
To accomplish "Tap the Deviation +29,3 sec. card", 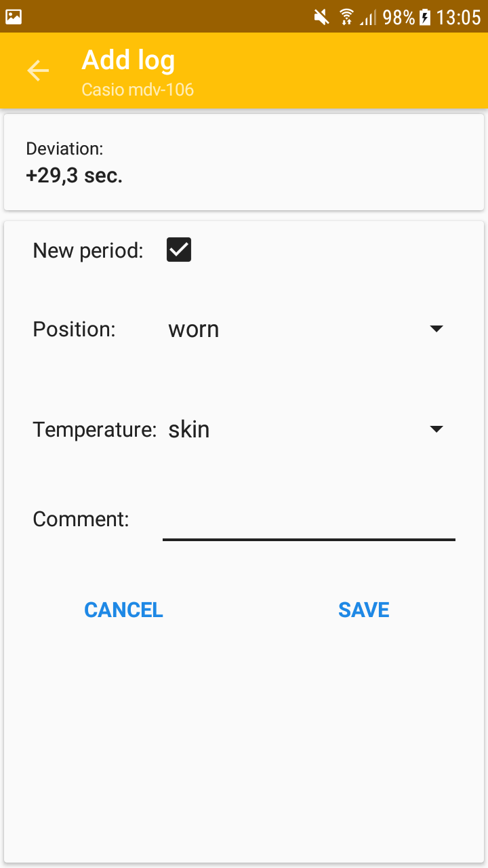I will coord(244,163).
